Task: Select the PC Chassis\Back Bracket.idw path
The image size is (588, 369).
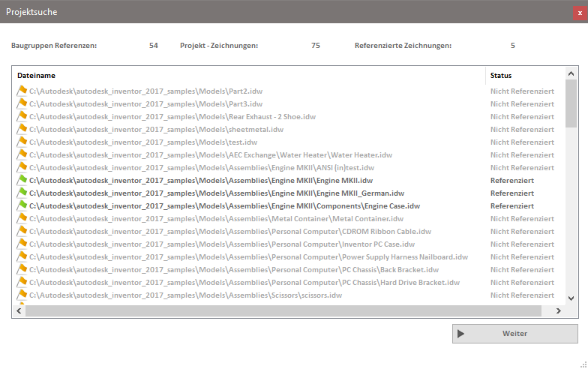Action: (234, 270)
